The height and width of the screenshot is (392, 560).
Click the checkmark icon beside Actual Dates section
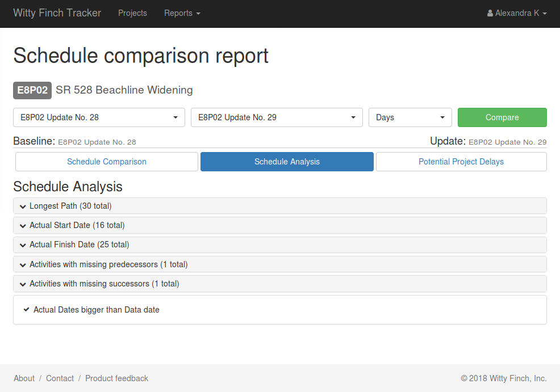point(26,309)
